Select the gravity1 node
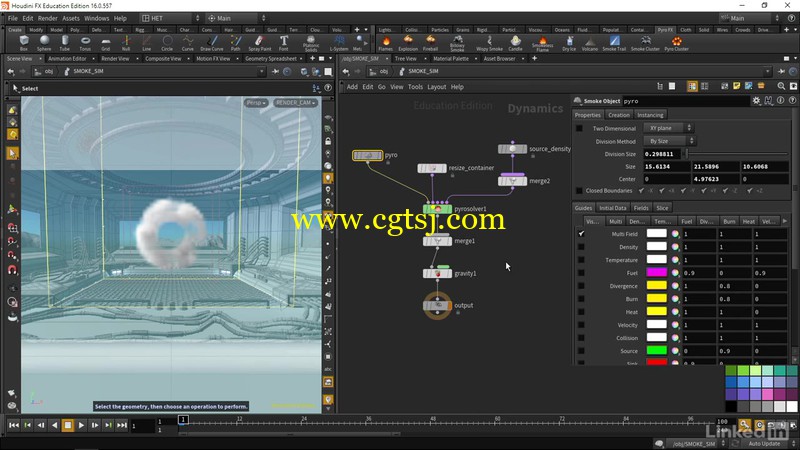The image size is (800, 450). click(437, 273)
